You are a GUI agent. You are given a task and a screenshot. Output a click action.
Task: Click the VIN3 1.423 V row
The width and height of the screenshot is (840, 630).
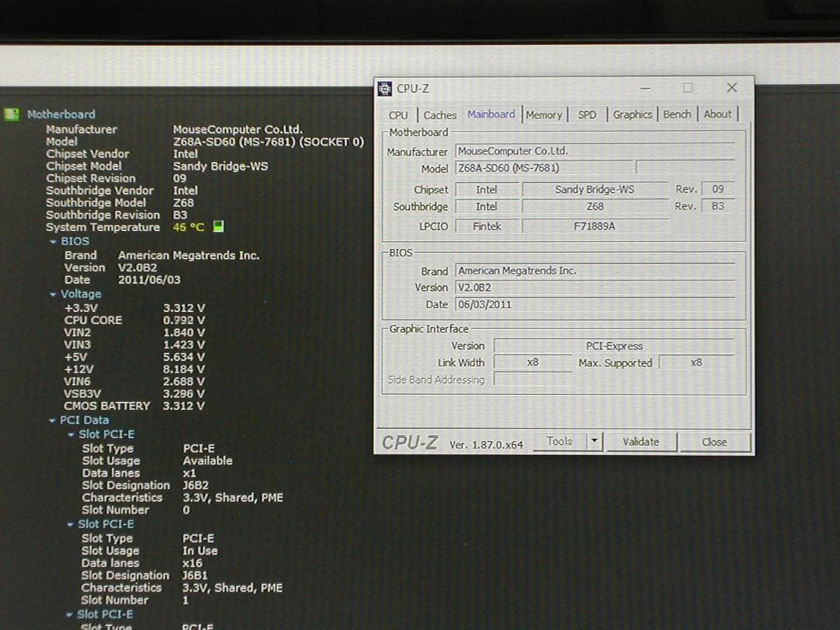135,345
